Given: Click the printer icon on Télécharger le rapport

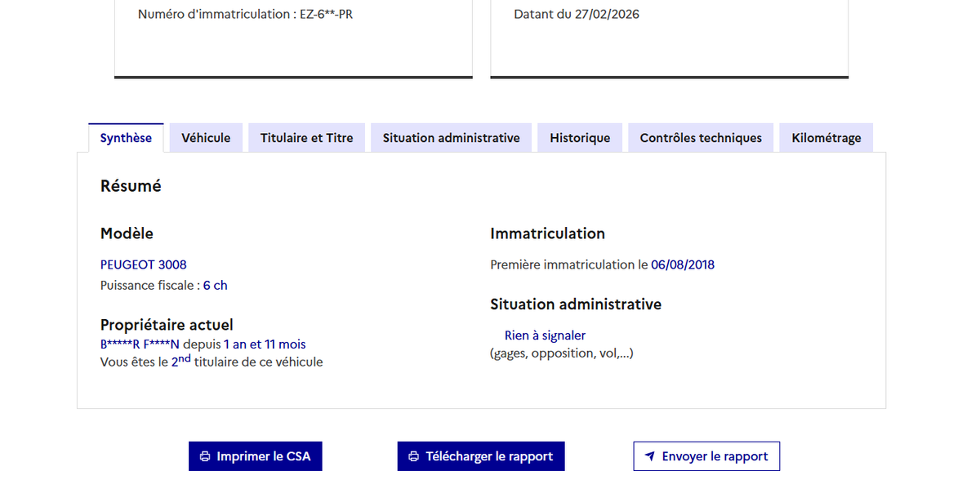Looking at the screenshot, I should click(414, 456).
